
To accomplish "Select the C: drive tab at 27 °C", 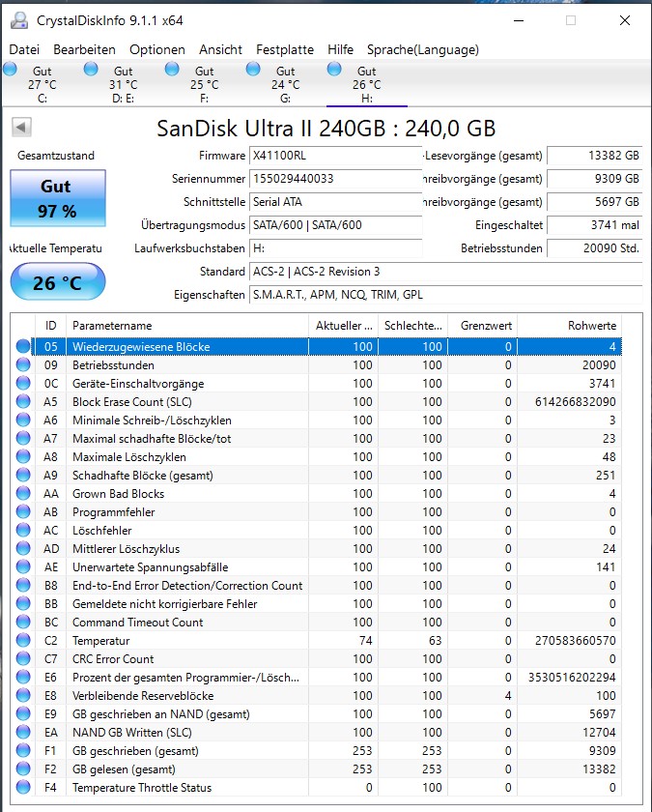I will click(x=43, y=84).
